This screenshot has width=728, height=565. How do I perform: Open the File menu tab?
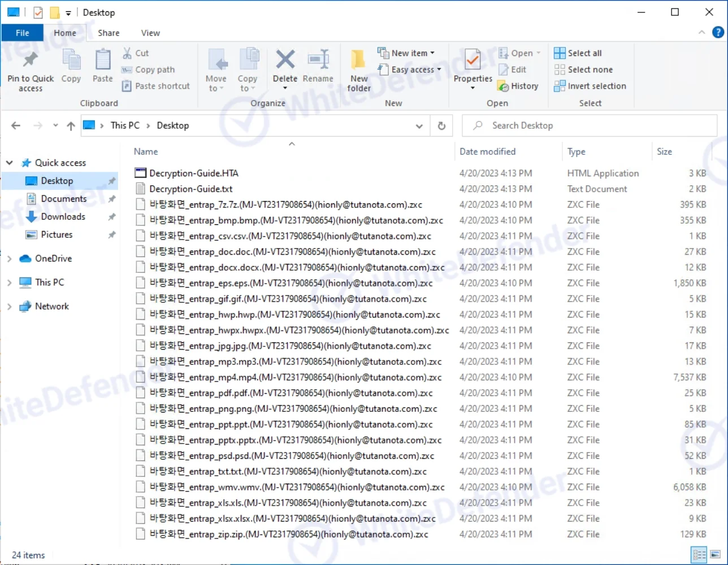point(23,33)
